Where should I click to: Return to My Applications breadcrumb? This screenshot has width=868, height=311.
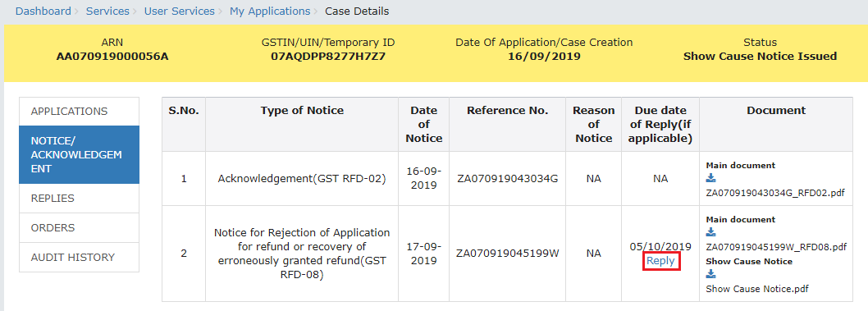(x=270, y=11)
